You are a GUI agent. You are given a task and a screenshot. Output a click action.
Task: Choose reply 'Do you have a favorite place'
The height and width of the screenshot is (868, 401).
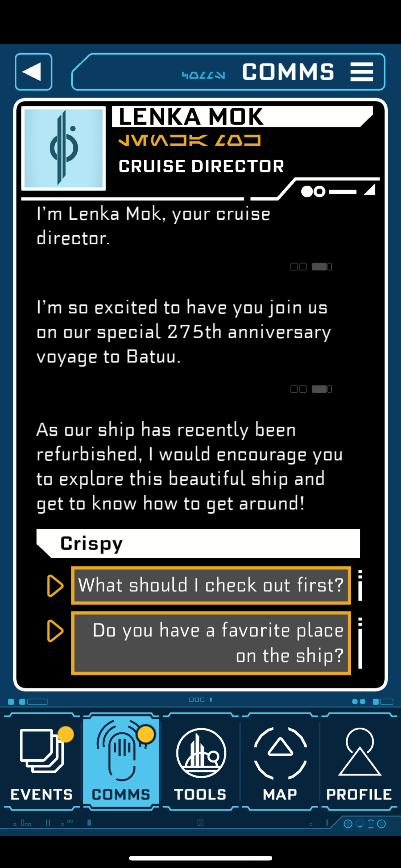click(211, 643)
